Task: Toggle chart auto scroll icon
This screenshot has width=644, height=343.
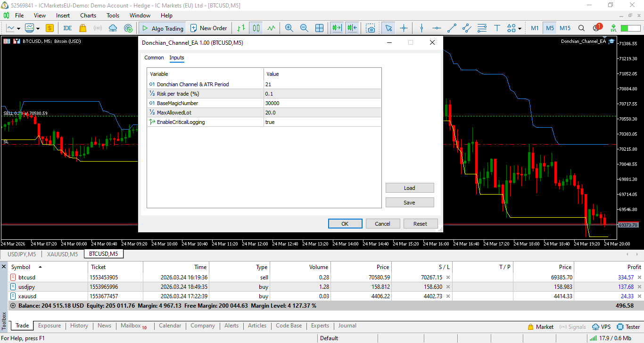Action: (337, 28)
